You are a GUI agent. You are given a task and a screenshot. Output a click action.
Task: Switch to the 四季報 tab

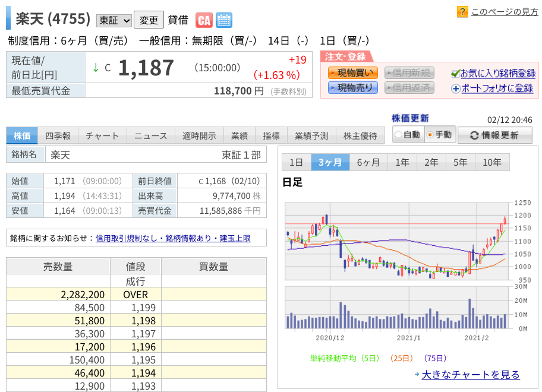point(58,136)
